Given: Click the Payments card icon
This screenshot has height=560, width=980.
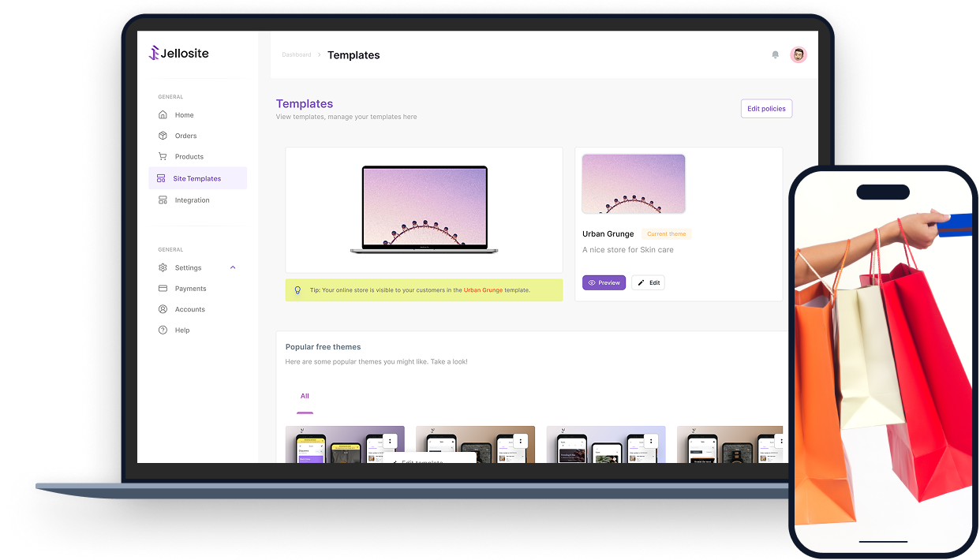Looking at the screenshot, I should (x=163, y=289).
